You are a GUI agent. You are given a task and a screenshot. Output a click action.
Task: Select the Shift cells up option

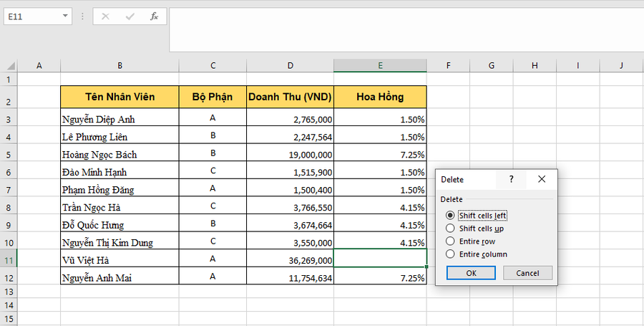click(450, 228)
